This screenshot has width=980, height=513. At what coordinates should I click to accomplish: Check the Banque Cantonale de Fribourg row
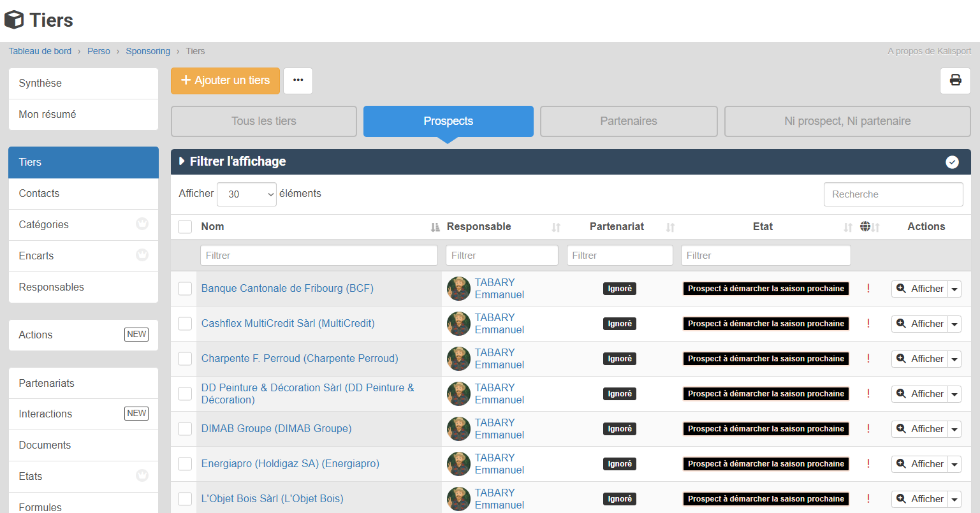185,289
